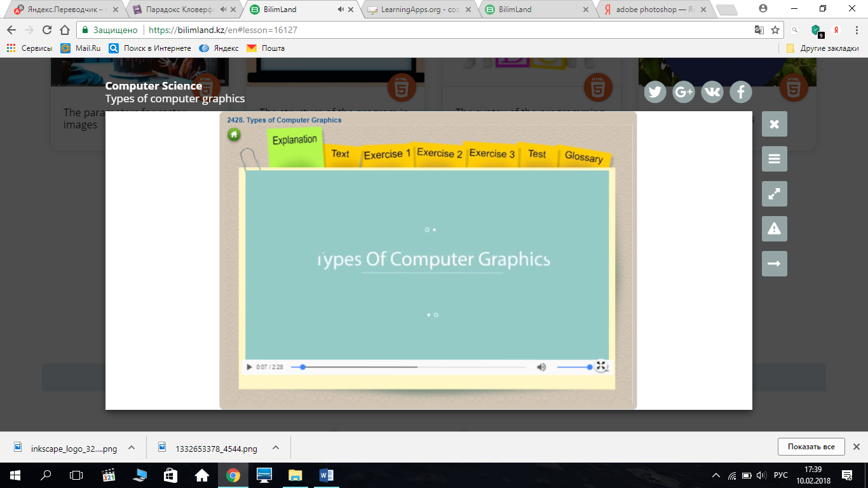Screen dimensions: 868x488
Task: Open the browser home page
Action: pos(64,30)
